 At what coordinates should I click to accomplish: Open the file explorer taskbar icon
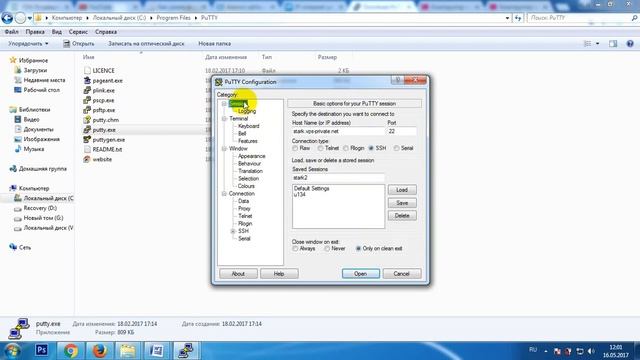tap(128, 350)
